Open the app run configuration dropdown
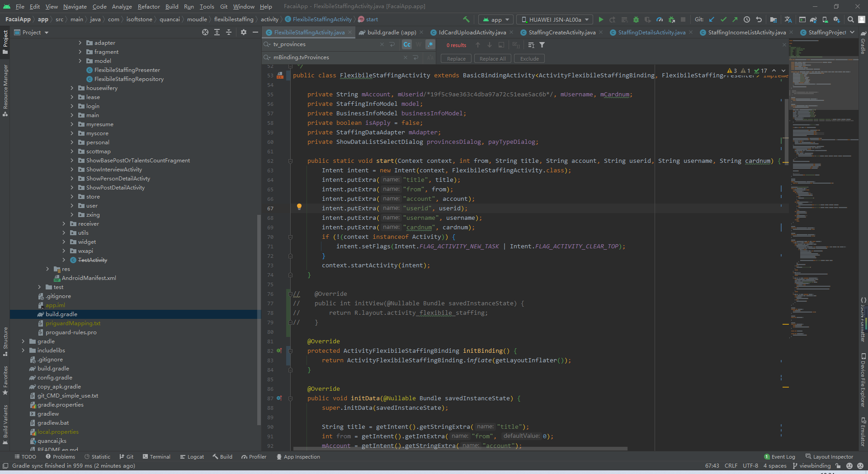The width and height of the screenshot is (868, 474). [x=496, y=19]
